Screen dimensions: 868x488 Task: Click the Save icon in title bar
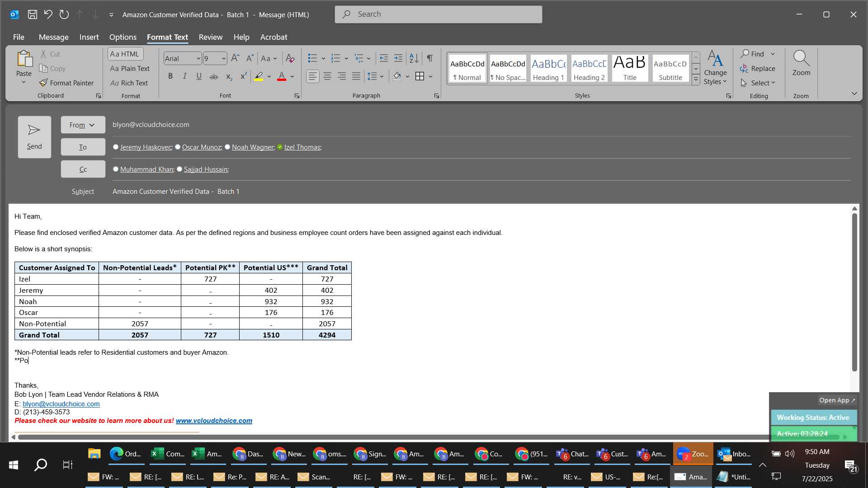pos(32,14)
